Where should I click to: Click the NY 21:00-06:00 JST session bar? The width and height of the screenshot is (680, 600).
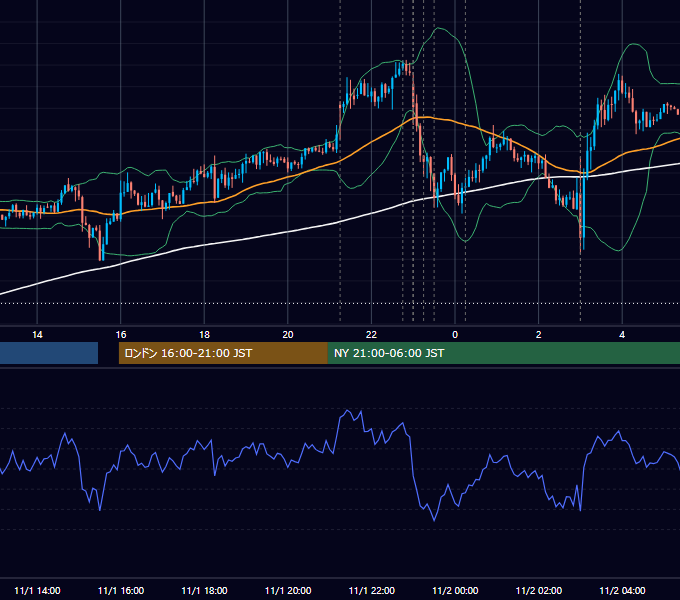point(504,353)
